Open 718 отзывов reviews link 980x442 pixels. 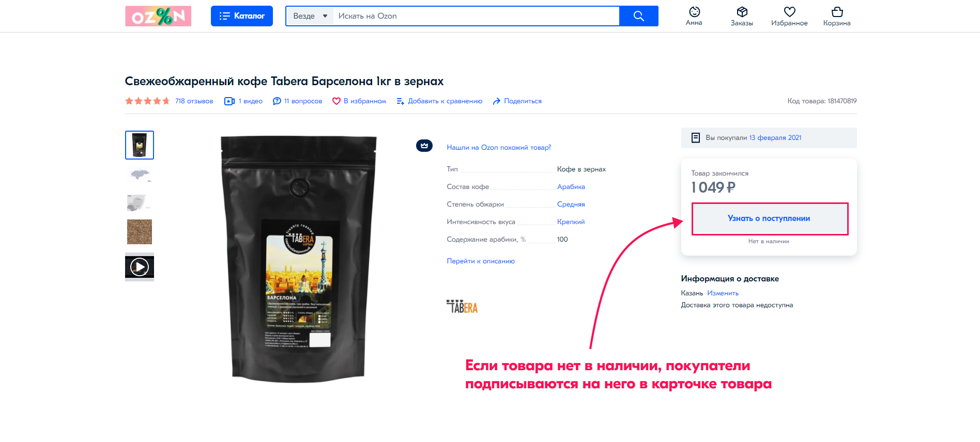[194, 101]
